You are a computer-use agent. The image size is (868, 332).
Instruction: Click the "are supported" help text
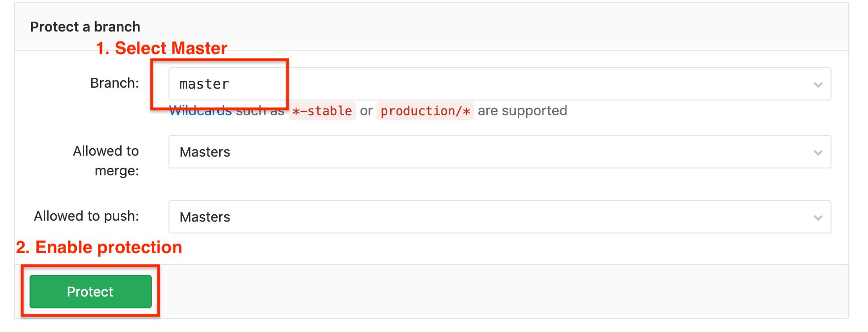(x=522, y=111)
